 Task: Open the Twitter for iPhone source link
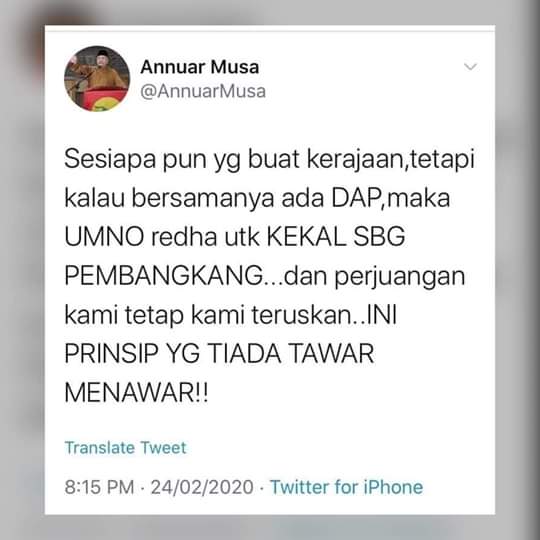346,487
